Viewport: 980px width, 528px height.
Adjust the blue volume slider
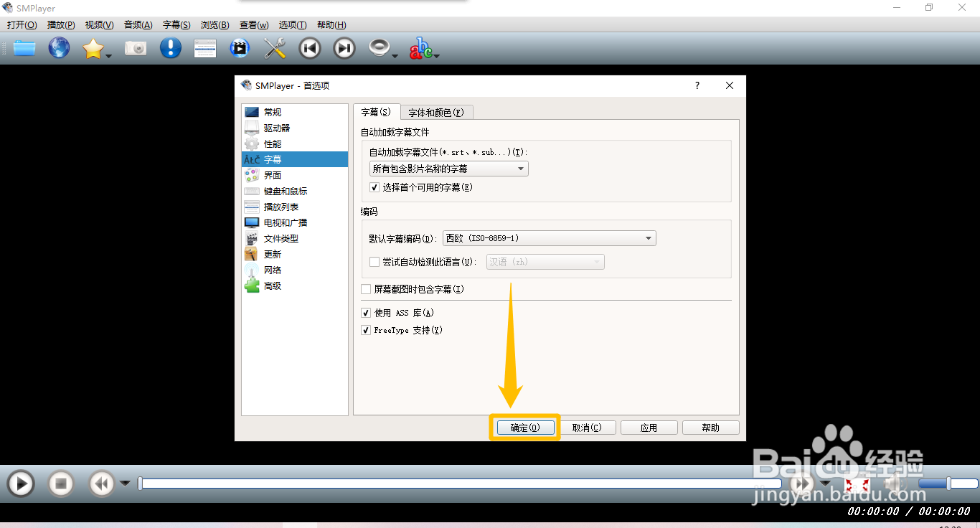[x=948, y=484]
